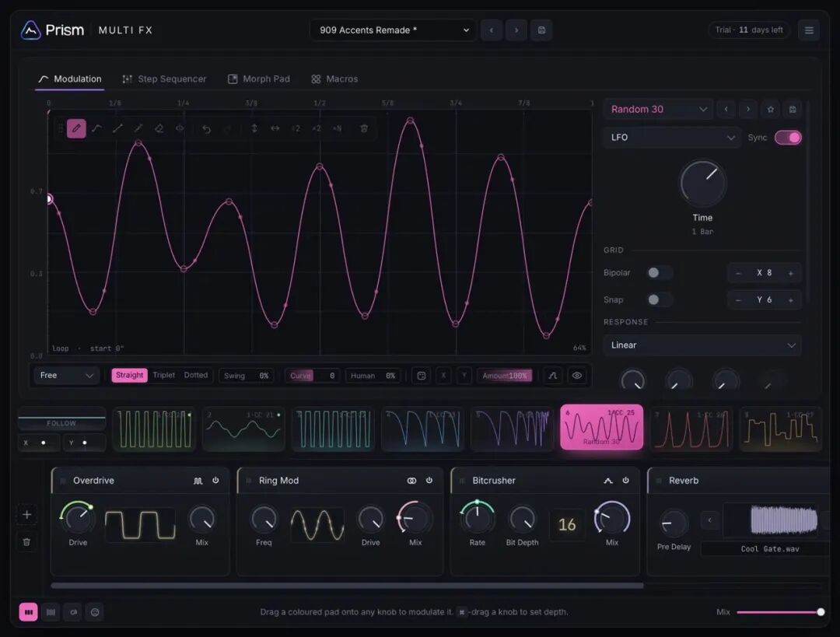Open the 909 Accents Remade preset dropdown
840x637 pixels.
click(394, 30)
